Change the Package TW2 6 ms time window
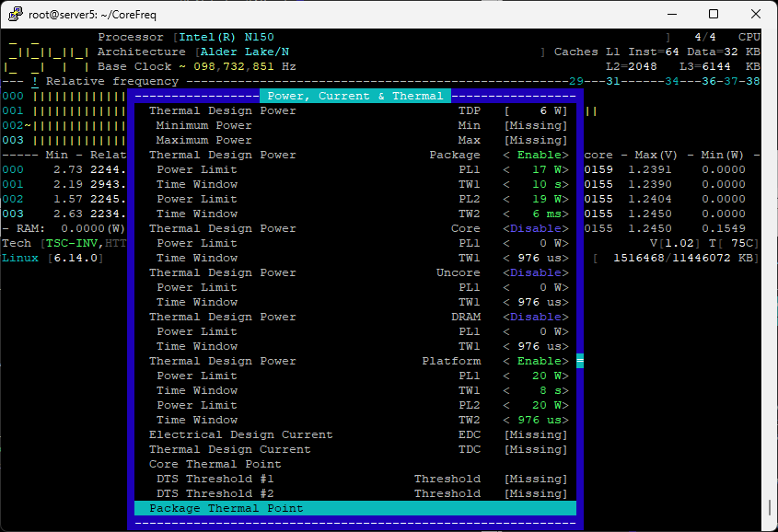 pos(535,214)
